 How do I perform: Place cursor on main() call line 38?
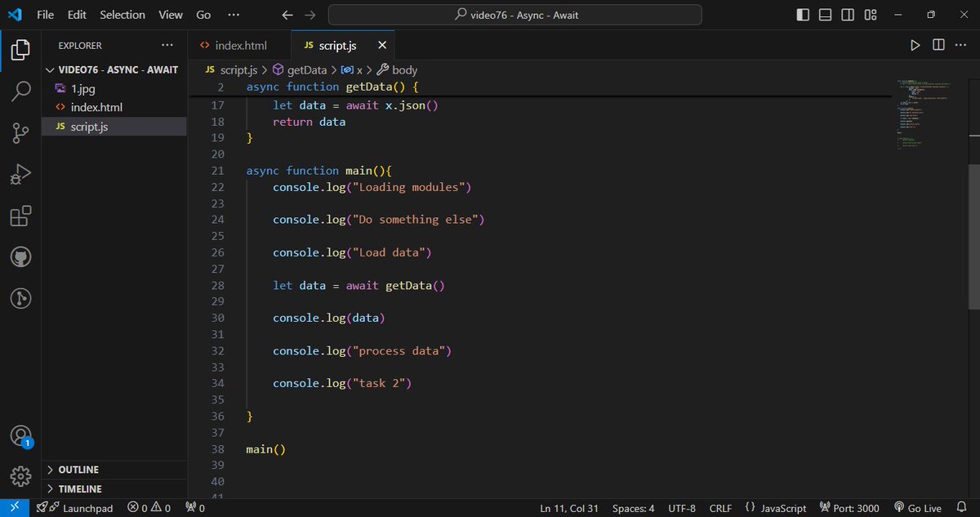tap(265, 449)
